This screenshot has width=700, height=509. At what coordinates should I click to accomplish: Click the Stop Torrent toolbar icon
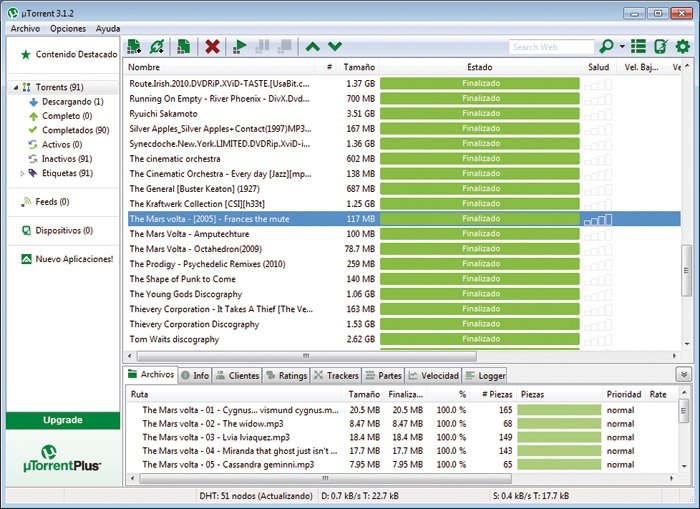click(285, 46)
